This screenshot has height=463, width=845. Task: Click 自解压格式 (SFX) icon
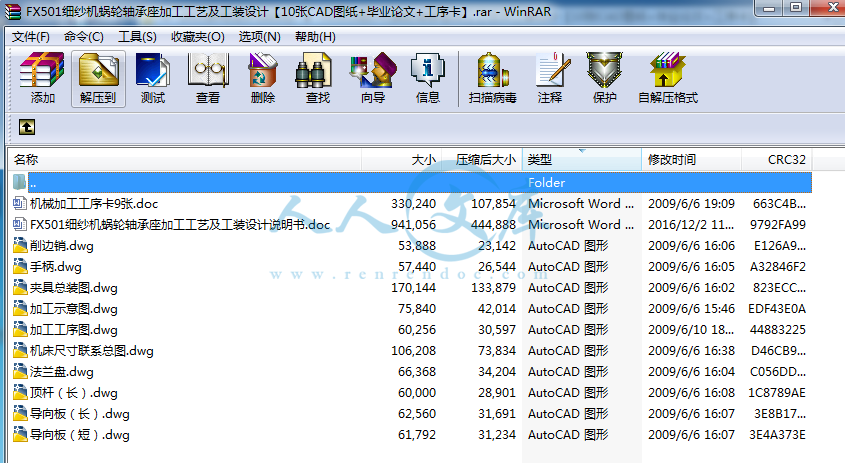[667, 70]
